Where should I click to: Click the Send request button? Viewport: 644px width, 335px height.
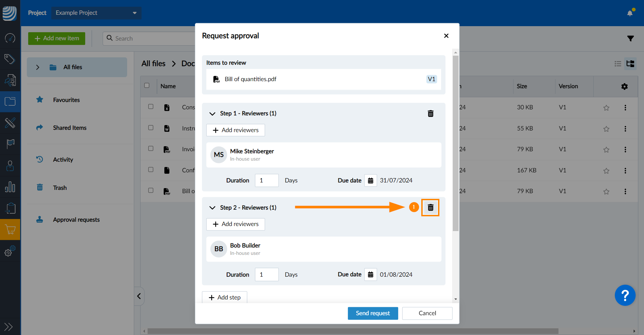[373, 313]
